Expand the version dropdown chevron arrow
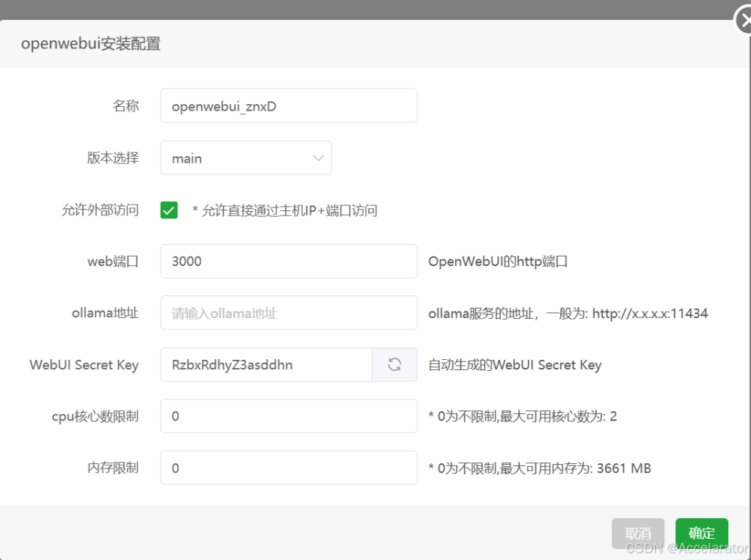 click(318, 158)
